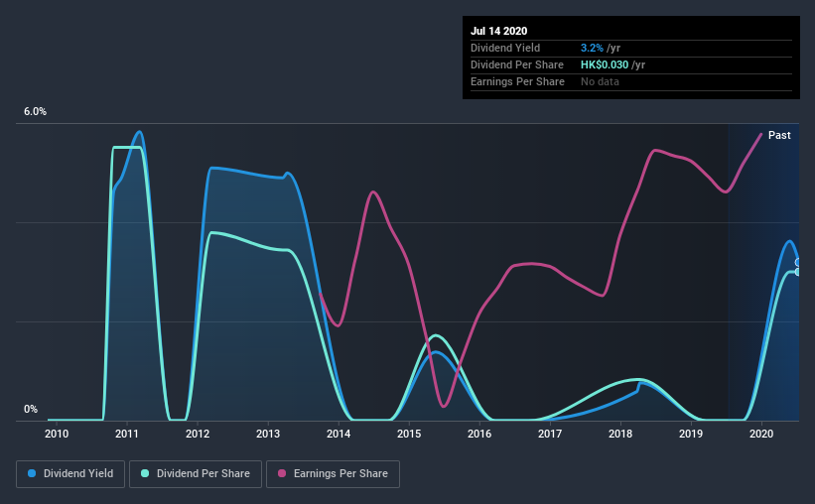Viewport: 815px width, 504px height.
Task: Select the 2020 x-axis label
Action: tap(761, 434)
